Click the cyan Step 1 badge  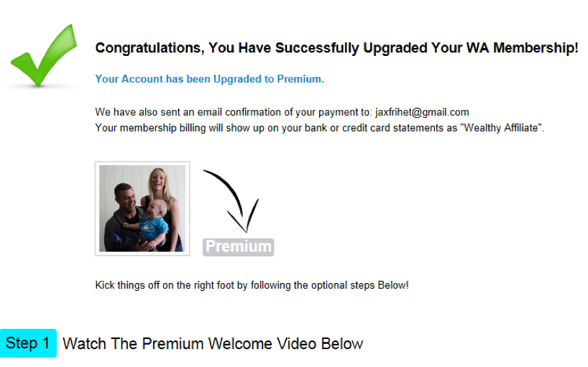pyautogui.click(x=28, y=343)
